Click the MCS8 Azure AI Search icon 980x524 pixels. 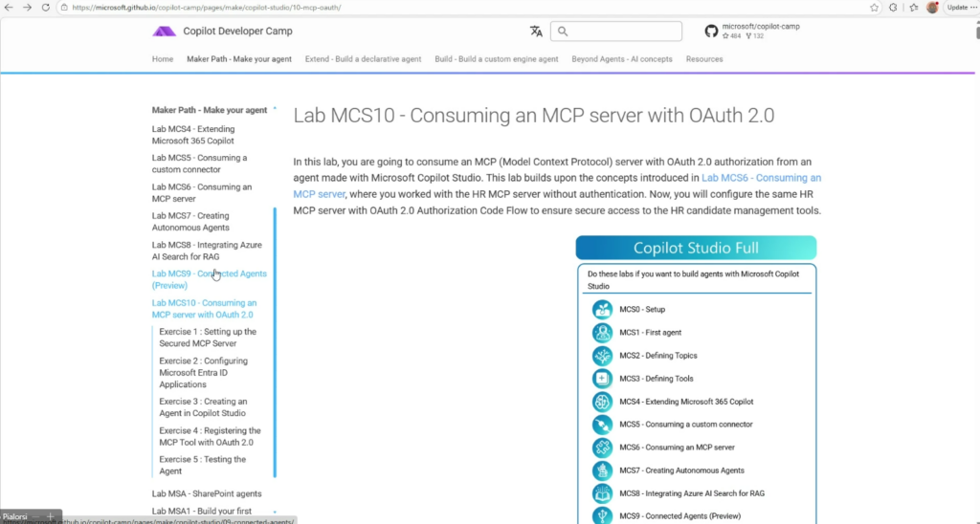[603, 493]
